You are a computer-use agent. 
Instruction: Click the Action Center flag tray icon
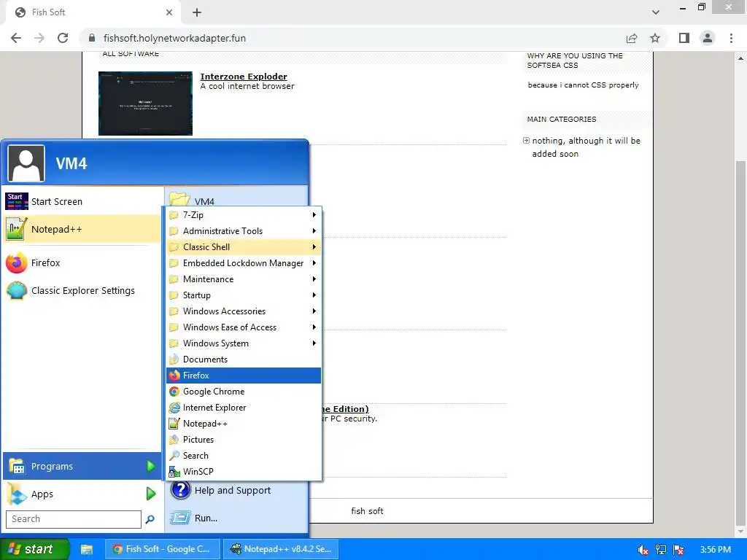tap(678, 550)
